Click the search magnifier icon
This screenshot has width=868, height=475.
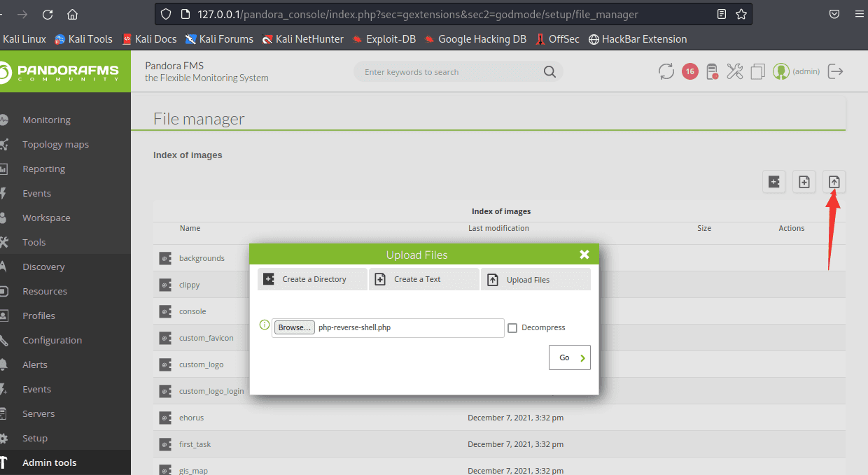549,72
